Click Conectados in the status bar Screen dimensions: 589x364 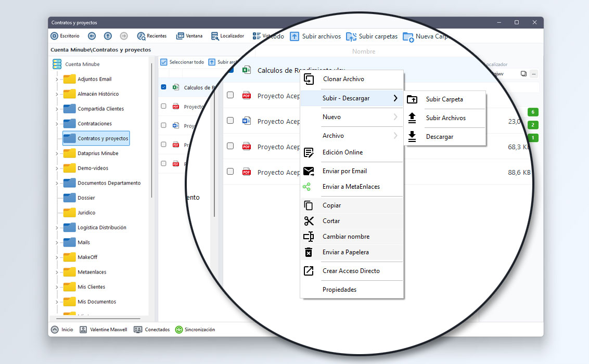coord(152,330)
